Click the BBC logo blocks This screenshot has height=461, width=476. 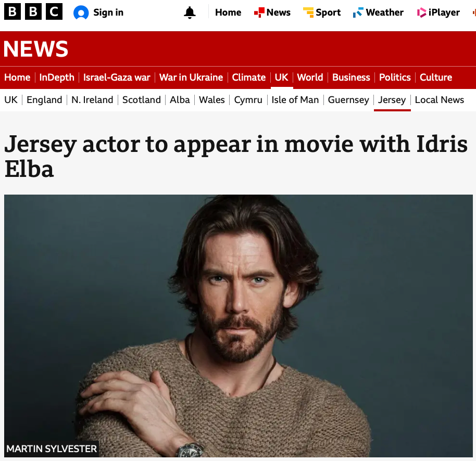pos(33,11)
